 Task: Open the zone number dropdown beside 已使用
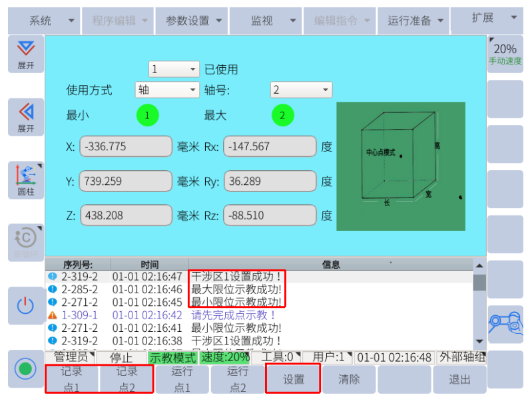[x=174, y=69]
